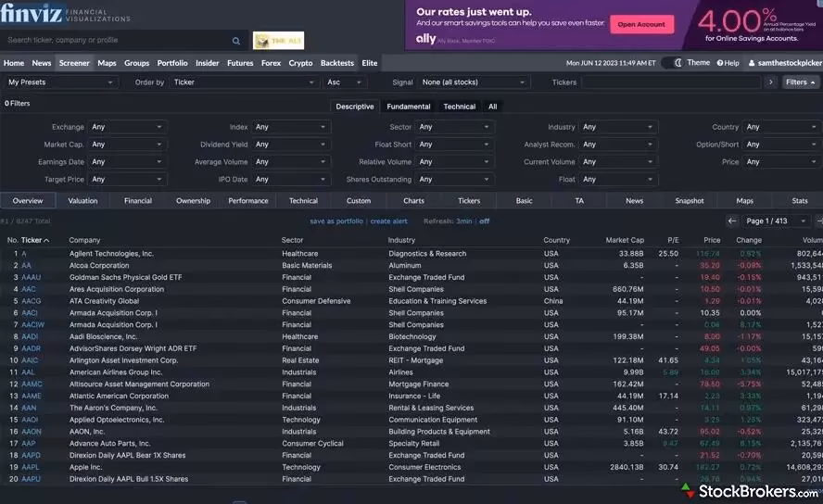Turn refresh off
This screenshot has height=504, width=823.
coord(485,221)
